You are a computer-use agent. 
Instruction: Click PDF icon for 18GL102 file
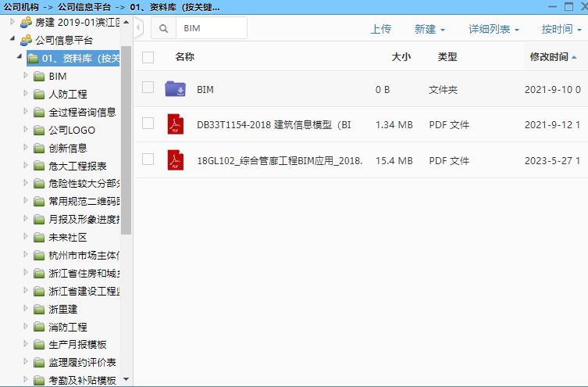pos(175,160)
